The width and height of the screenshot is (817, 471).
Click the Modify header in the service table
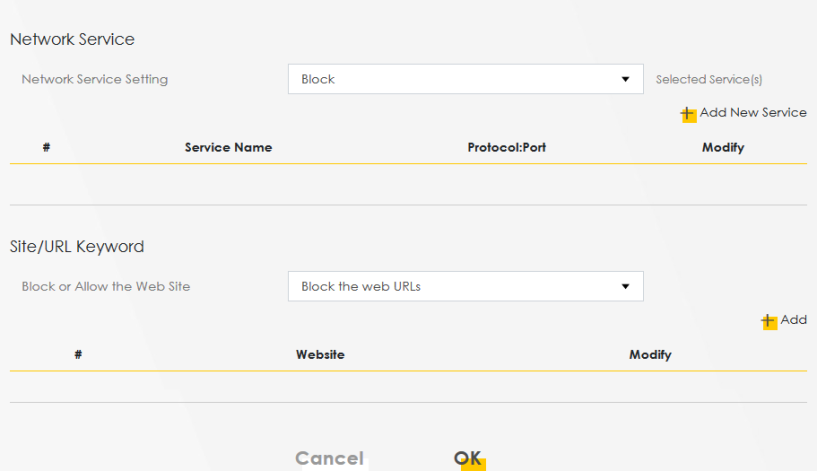[x=722, y=148]
